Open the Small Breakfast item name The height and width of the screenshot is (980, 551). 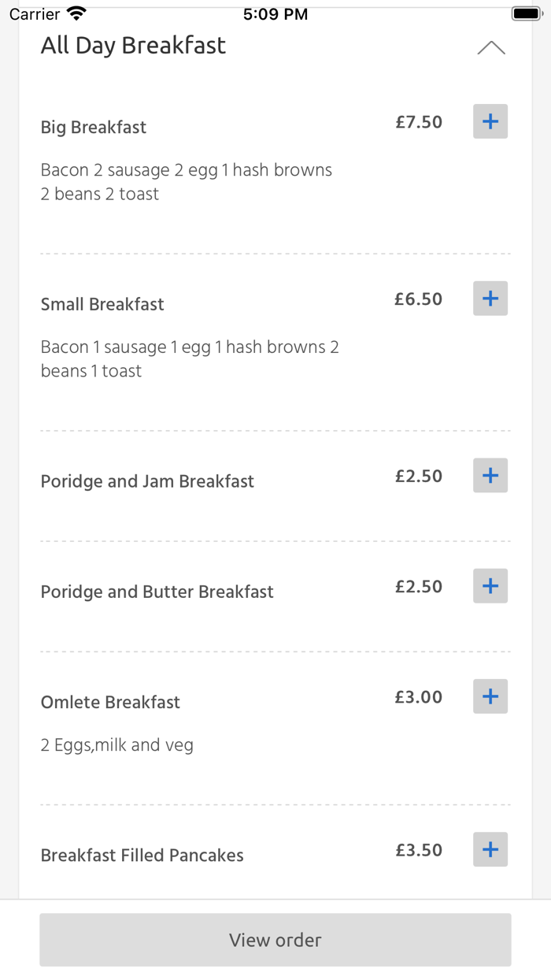click(x=102, y=305)
